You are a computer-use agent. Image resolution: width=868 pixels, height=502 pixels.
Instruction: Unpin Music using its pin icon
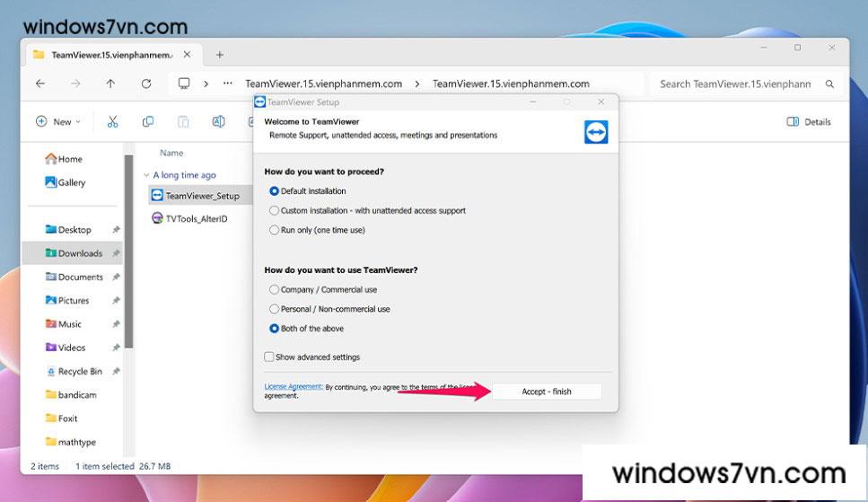116,324
